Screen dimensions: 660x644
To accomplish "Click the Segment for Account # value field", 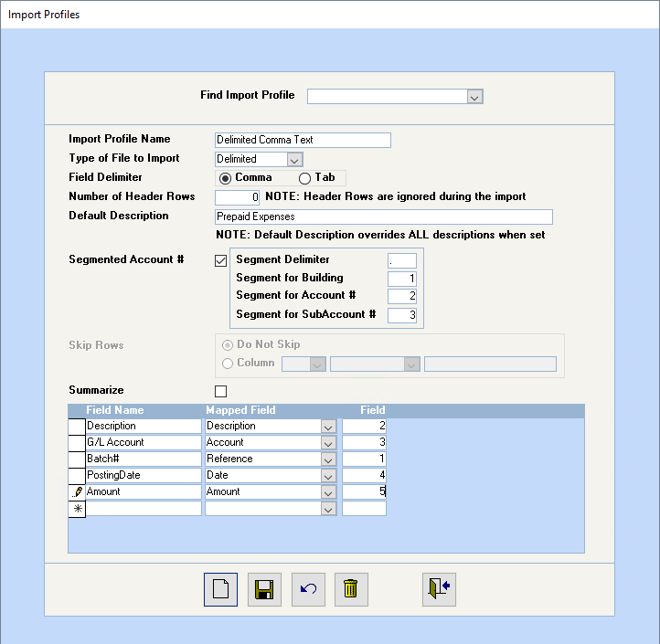I will pyautogui.click(x=402, y=296).
